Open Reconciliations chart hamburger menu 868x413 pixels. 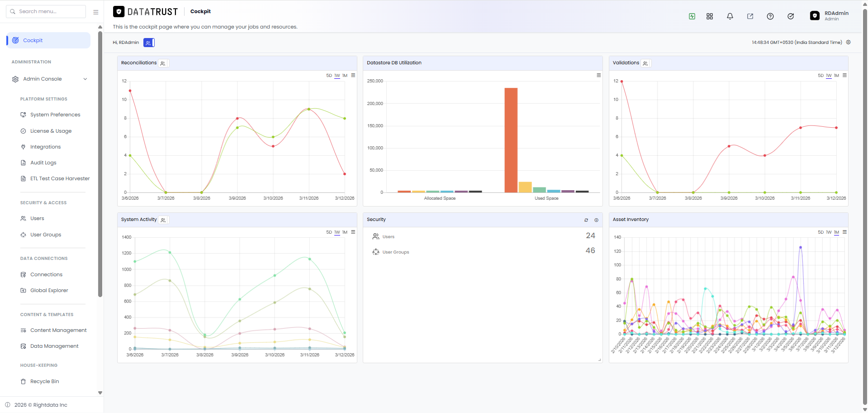[353, 75]
